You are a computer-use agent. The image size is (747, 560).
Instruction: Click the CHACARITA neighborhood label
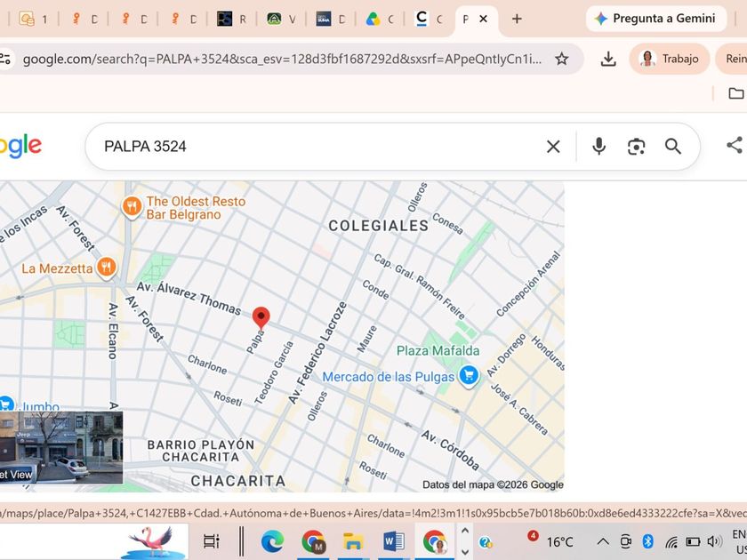pos(238,481)
